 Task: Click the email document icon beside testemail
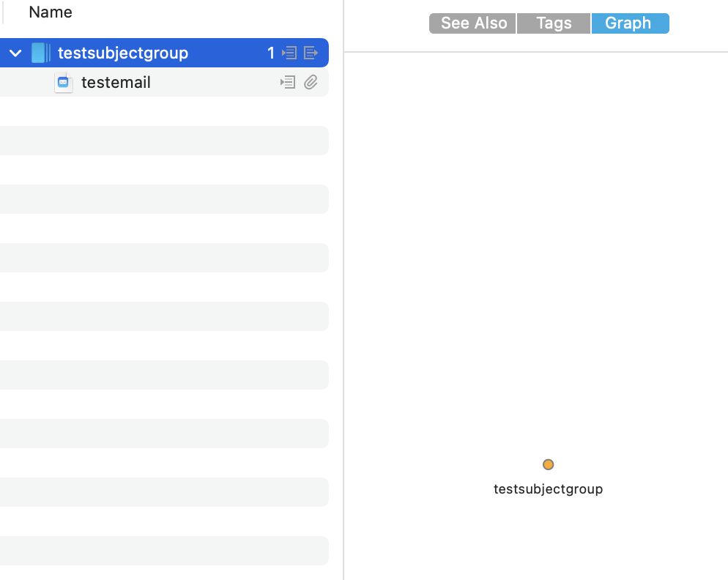pyautogui.click(x=64, y=83)
